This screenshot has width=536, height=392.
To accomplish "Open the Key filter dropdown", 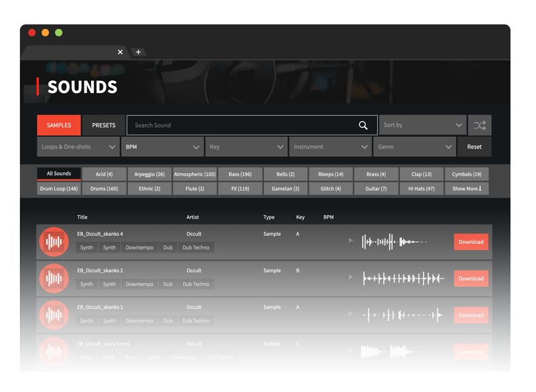I will [x=247, y=147].
